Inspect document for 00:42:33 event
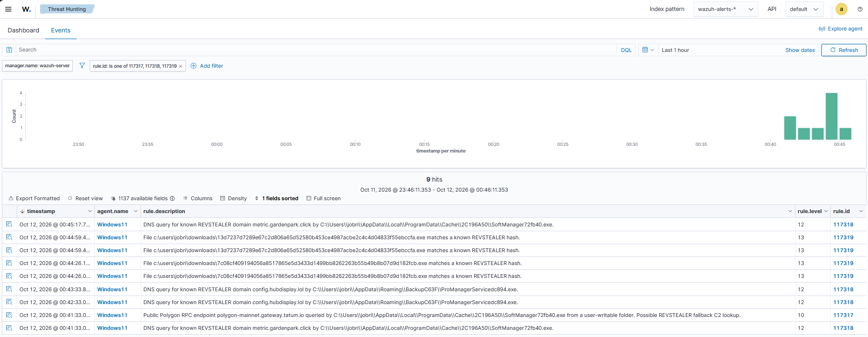The image size is (868, 337). tap(9, 302)
